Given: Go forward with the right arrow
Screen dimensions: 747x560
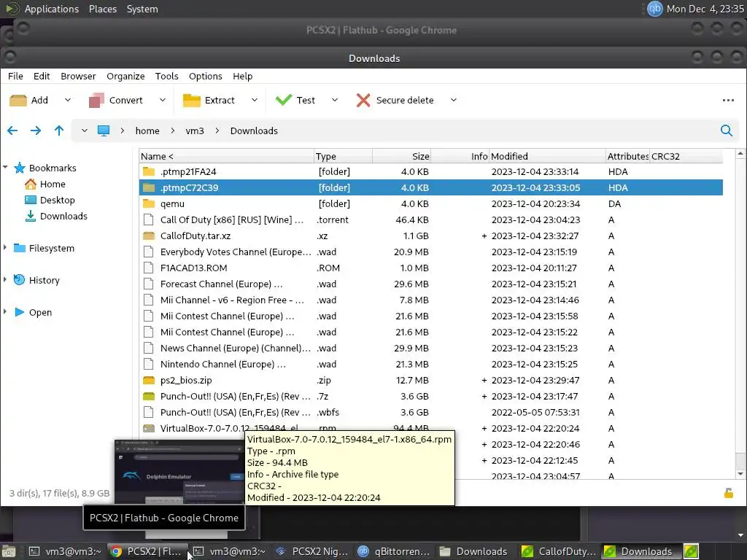Looking at the screenshot, I should click(36, 131).
